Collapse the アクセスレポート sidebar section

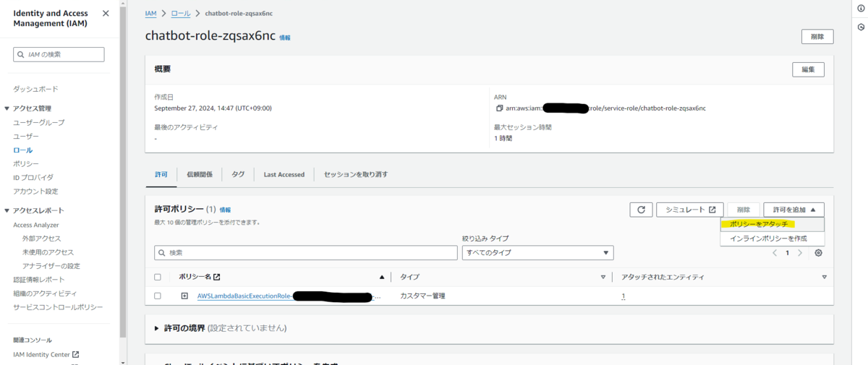7,210
